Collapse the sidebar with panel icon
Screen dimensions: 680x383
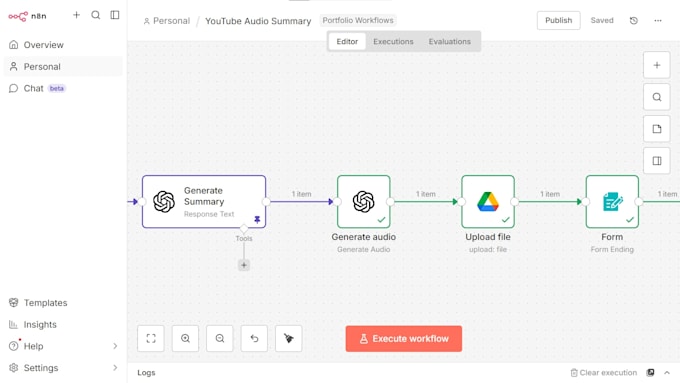point(114,15)
